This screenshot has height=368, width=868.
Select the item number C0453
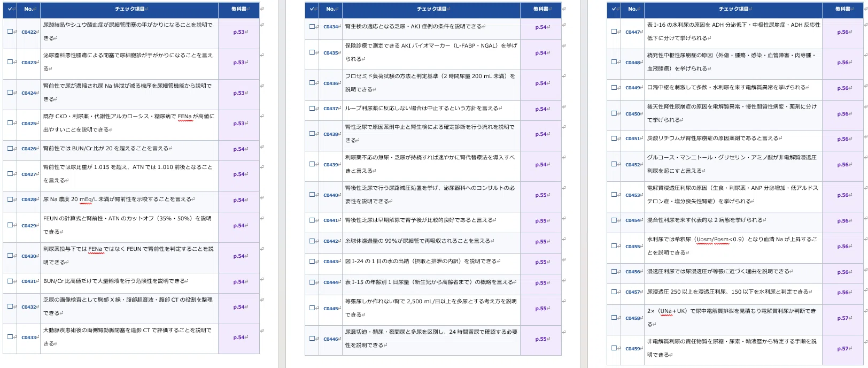(632, 195)
